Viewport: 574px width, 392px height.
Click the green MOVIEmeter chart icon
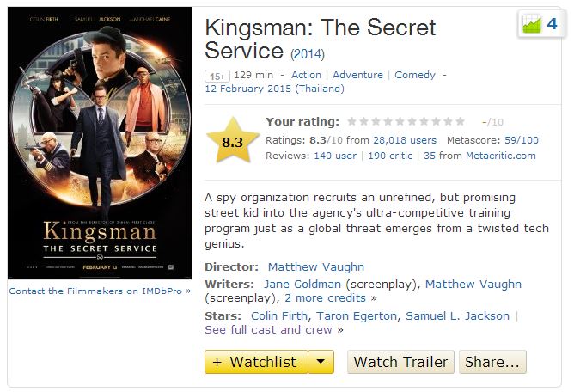click(x=532, y=24)
